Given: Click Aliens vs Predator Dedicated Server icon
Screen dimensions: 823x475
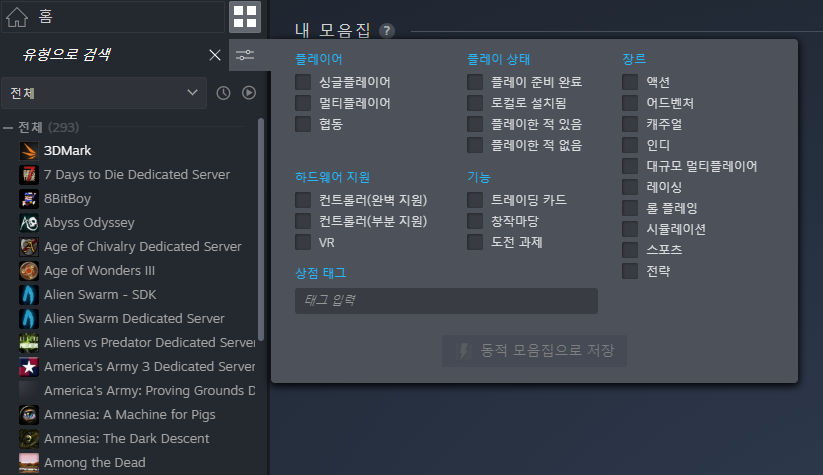Looking at the screenshot, I should (x=29, y=343).
